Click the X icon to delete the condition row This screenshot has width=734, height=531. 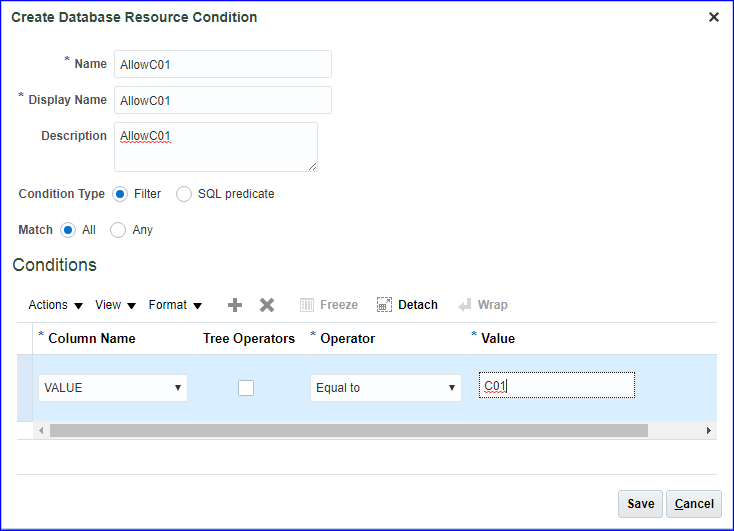click(x=267, y=305)
